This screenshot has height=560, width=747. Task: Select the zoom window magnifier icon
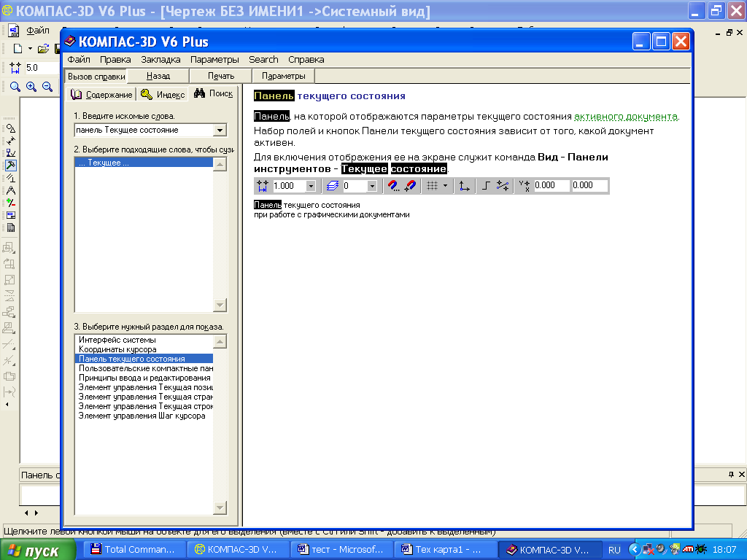15,87
